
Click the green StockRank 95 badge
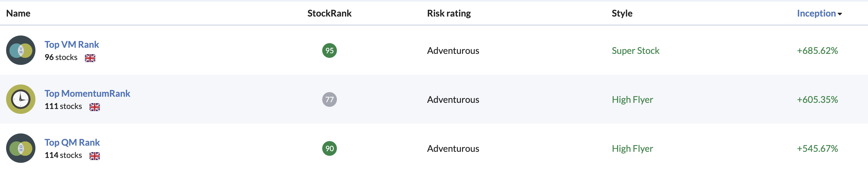[x=329, y=51]
